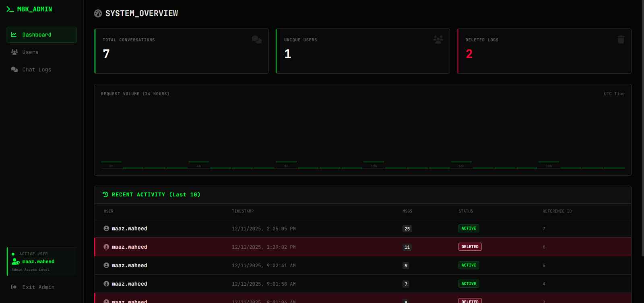Click the page vertical scrollbar
The image size is (644, 303).
coord(642,121)
